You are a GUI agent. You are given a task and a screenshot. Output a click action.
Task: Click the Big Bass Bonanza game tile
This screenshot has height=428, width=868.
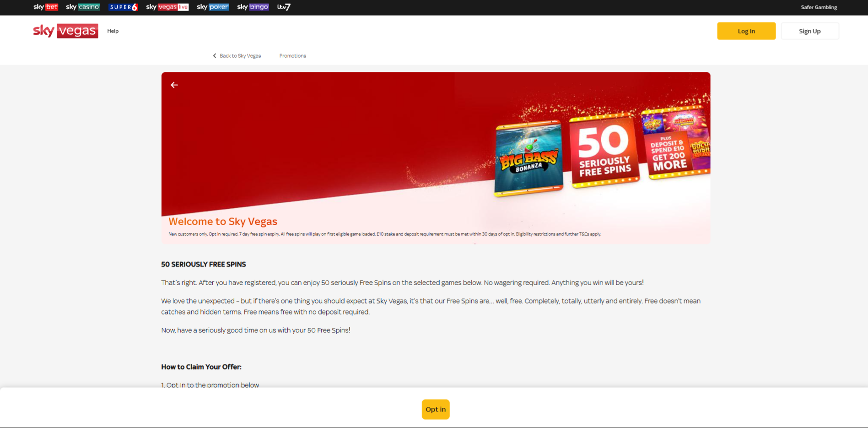[528, 159]
